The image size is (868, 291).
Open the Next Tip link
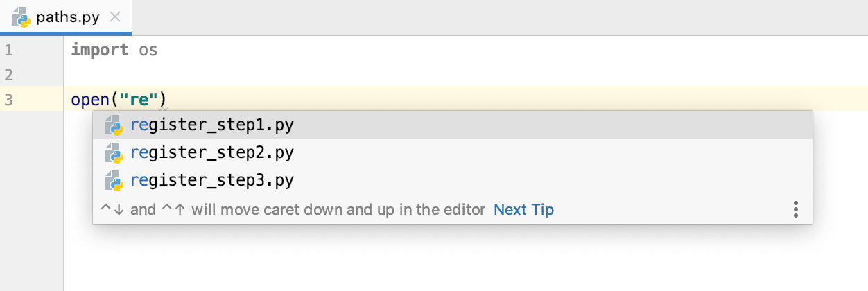click(523, 209)
